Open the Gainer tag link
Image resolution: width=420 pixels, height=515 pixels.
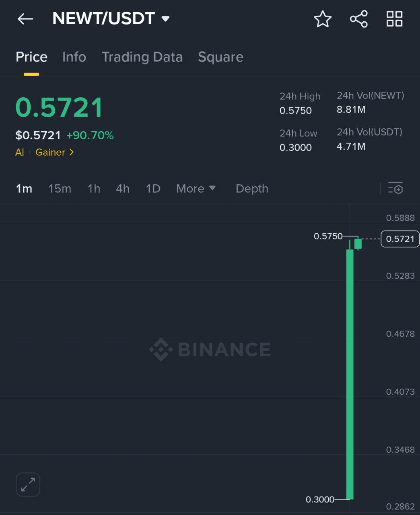click(x=50, y=152)
